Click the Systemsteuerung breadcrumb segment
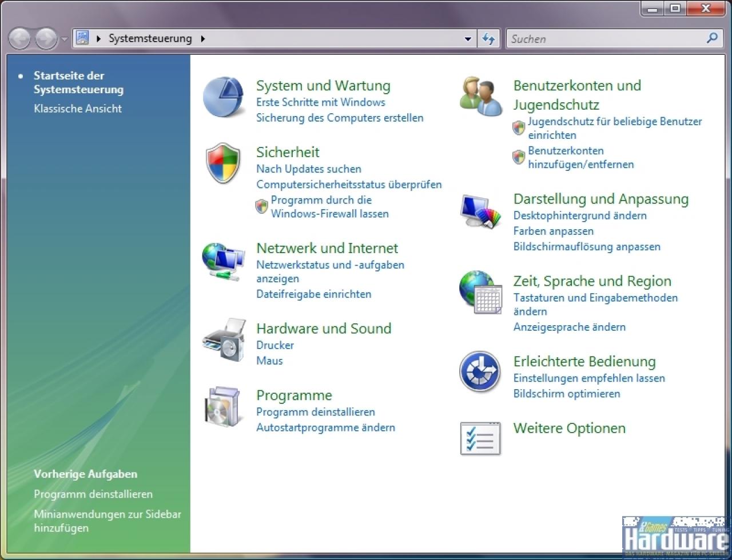This screenshot has height=560, width=732. click(150, 39)
